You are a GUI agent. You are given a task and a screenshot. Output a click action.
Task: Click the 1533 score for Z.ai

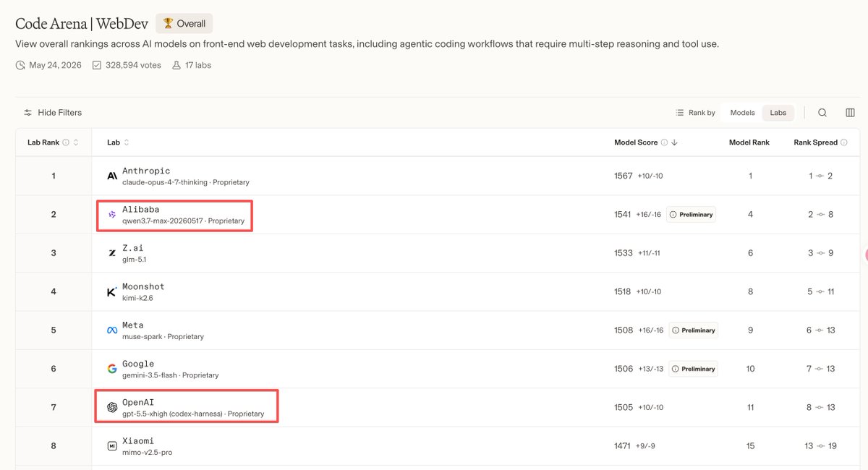(624, 253)
